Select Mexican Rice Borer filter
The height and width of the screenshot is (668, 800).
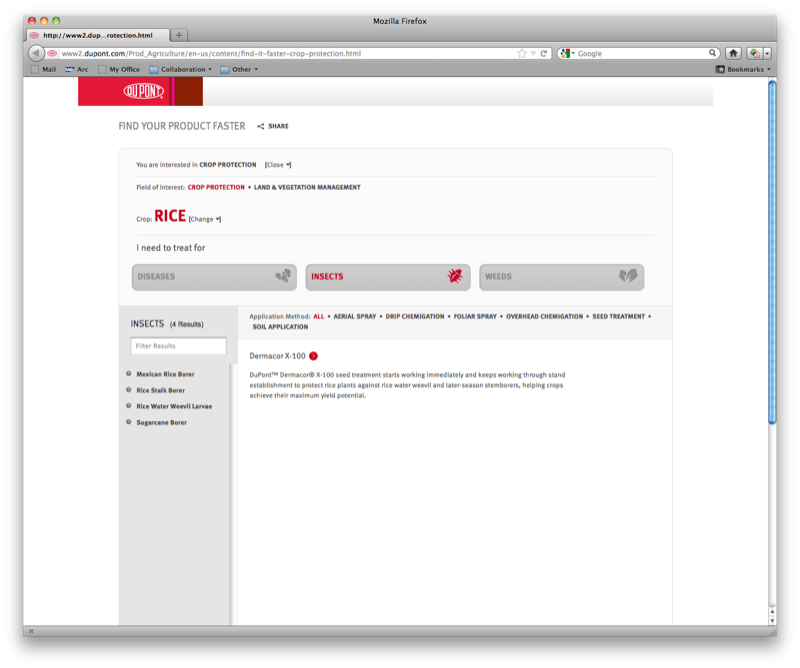click(x=165, y=375)
